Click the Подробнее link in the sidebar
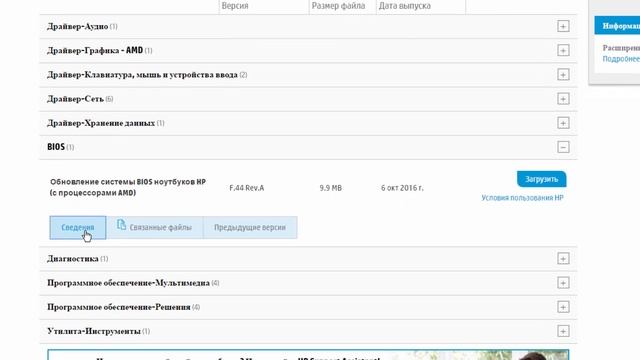Screen dimensions: 640x360 [x=621, y=59]
